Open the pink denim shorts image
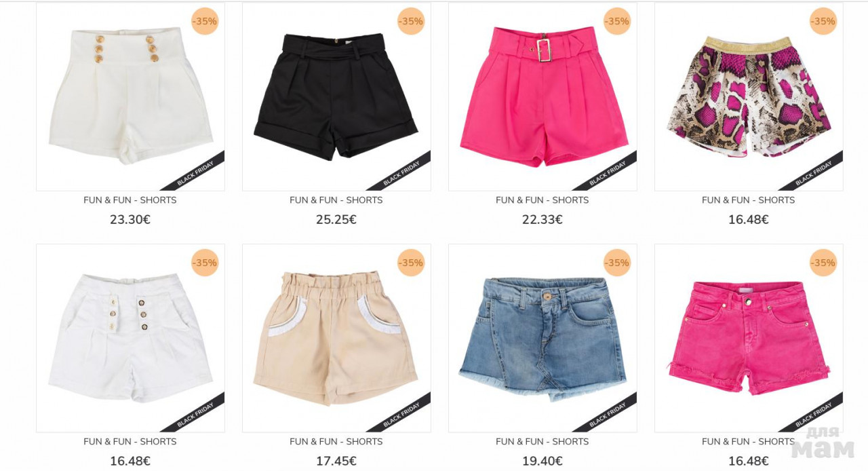Image resolution: width=868 pixels, height=471 pixels. coord(749,338)
